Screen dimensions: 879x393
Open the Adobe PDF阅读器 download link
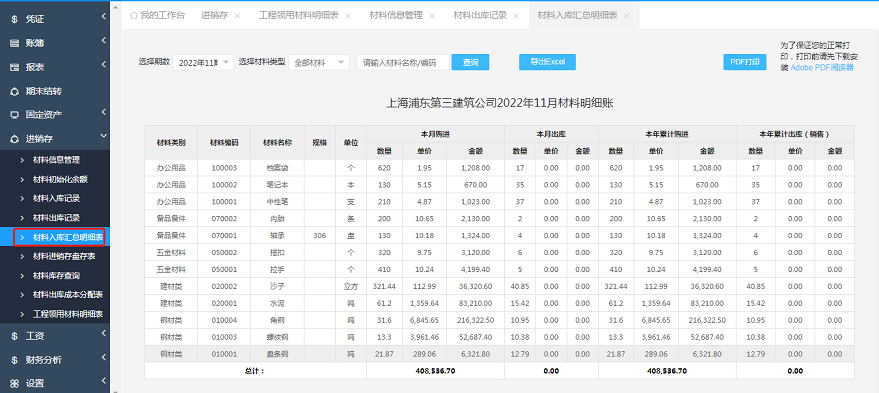pyautogui.click(x=822, y=68)
